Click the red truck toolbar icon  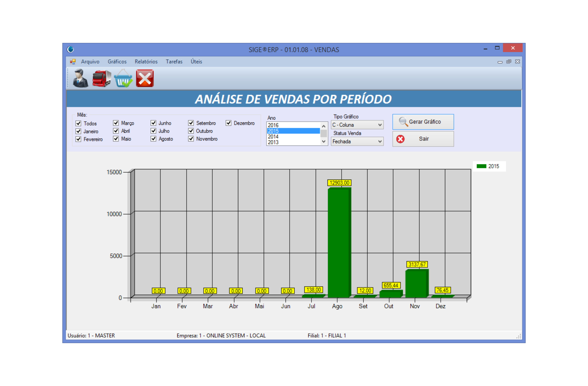pos(102,78)
